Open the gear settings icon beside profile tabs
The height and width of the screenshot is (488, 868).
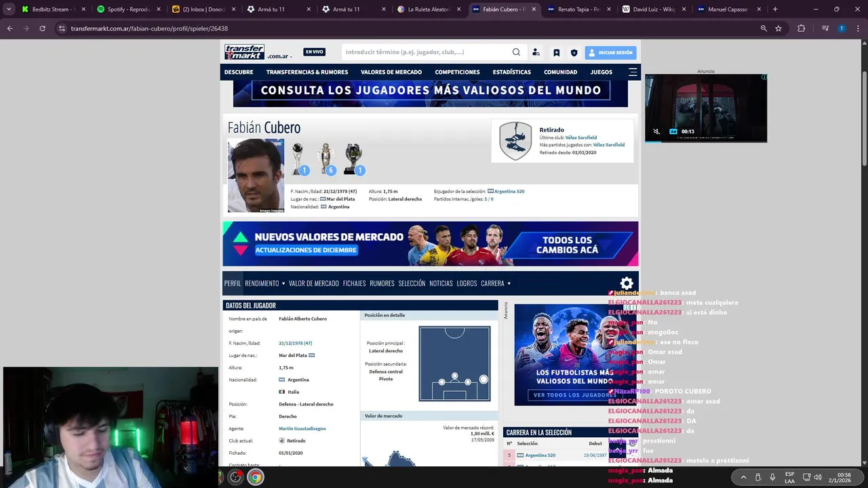point(627,283)
